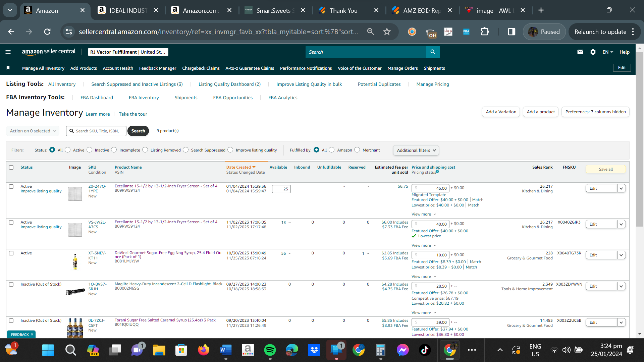The image size is (644, 362).
Task: Expand the Additional filters dropdown
Action: [x=416, y=150]
